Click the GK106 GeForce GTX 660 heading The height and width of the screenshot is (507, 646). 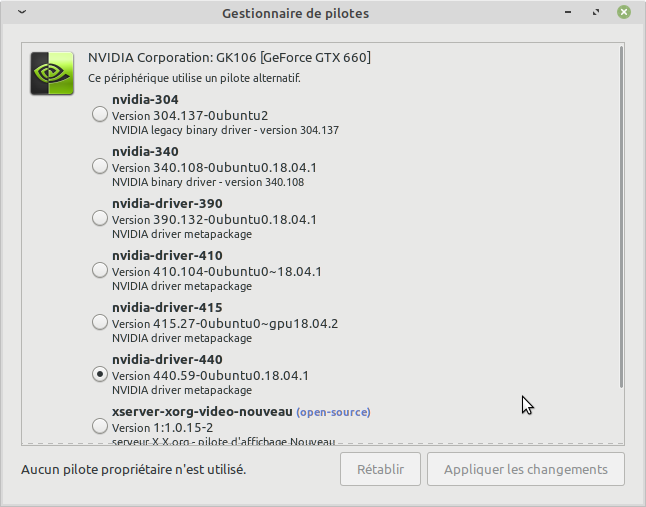(x=229, y=57)
